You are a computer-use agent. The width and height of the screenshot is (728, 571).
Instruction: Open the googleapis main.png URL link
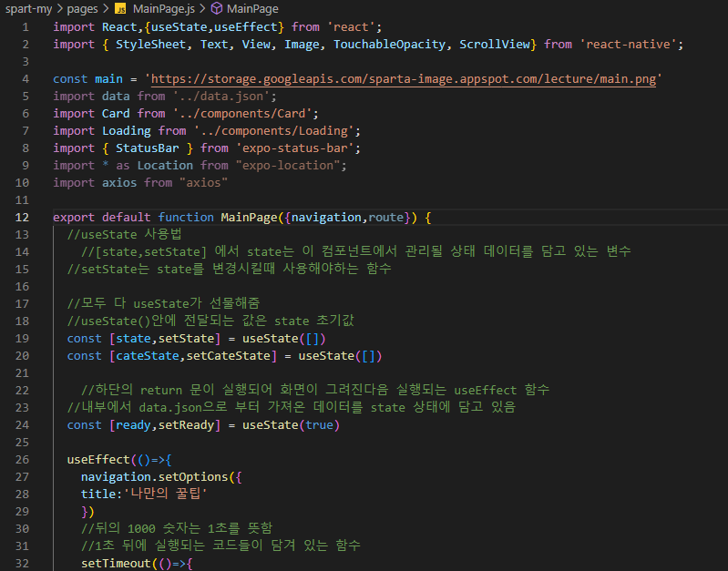(404, 79)
